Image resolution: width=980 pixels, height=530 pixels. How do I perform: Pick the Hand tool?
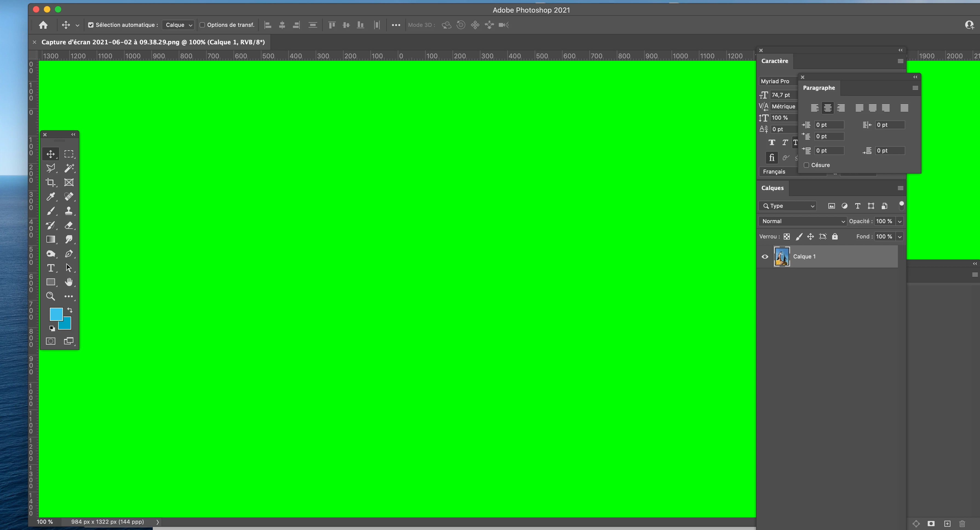69,282
